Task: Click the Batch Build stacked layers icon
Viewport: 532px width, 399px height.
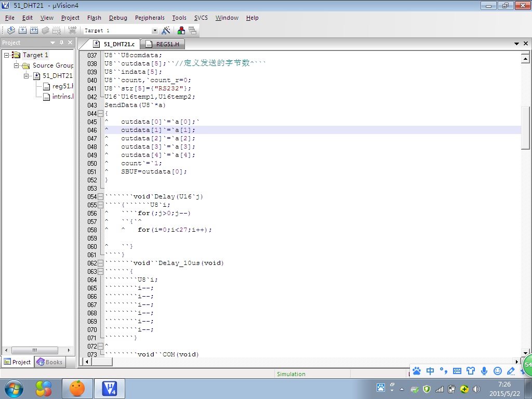Action: tap(45, 31)
